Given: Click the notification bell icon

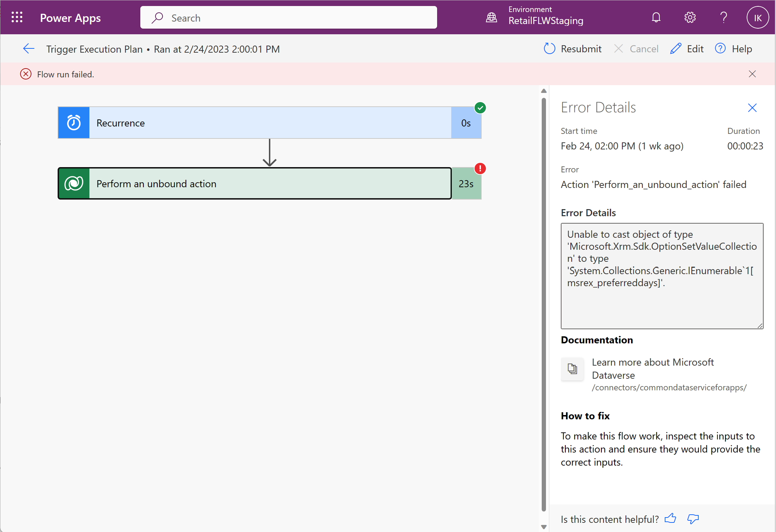Looking at the screenshot, I should (656, 17).
